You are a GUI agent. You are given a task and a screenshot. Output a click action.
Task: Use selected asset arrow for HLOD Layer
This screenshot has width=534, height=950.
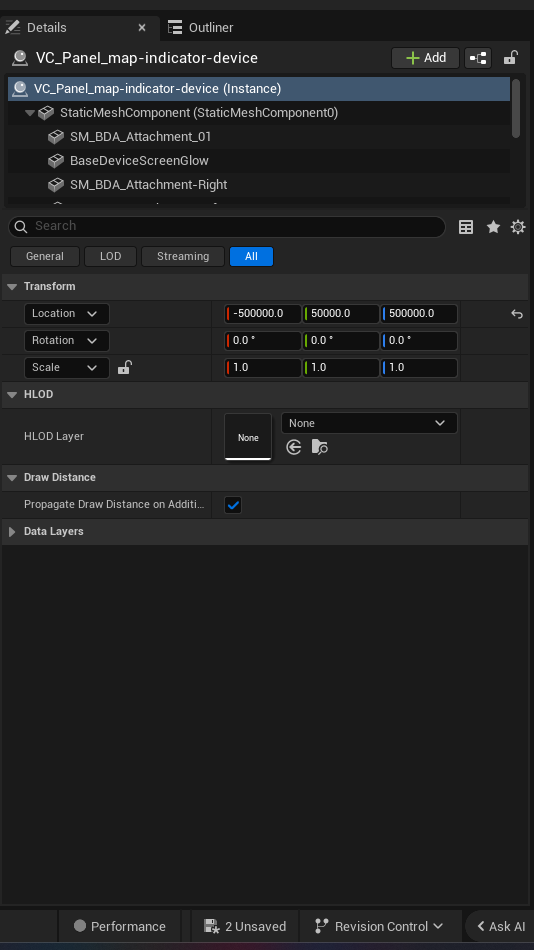(x=294, y=448)
